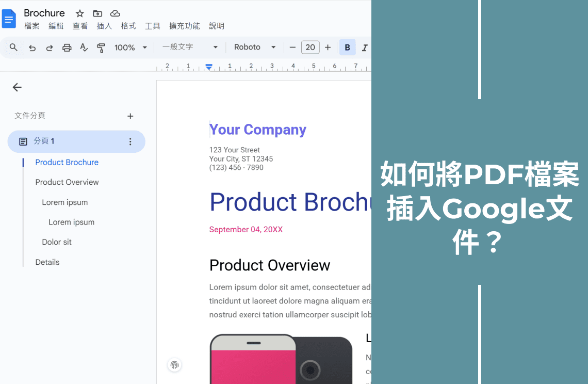The image size is (588, 384).
Task: Open the search menus magnifier
Action: [13, 47]
